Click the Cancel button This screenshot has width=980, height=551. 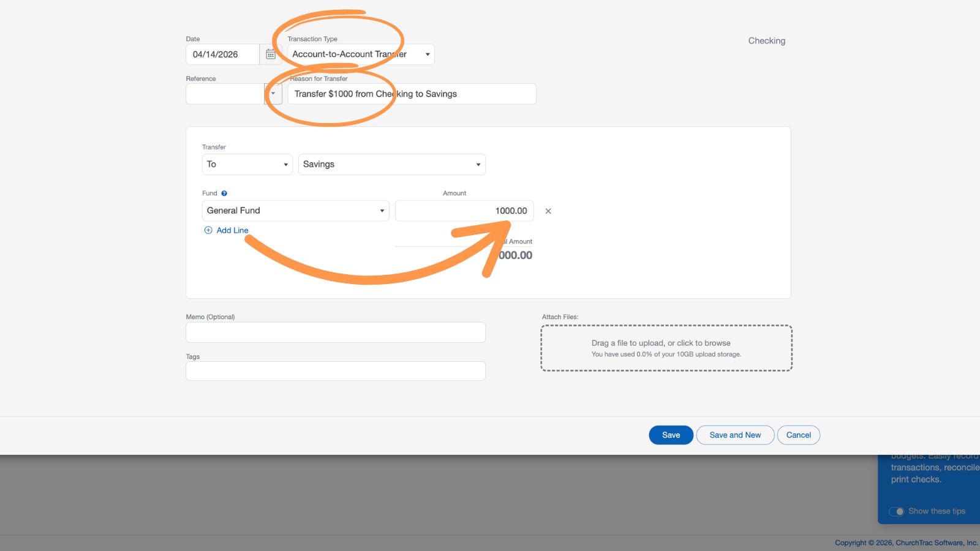point(798,435)
